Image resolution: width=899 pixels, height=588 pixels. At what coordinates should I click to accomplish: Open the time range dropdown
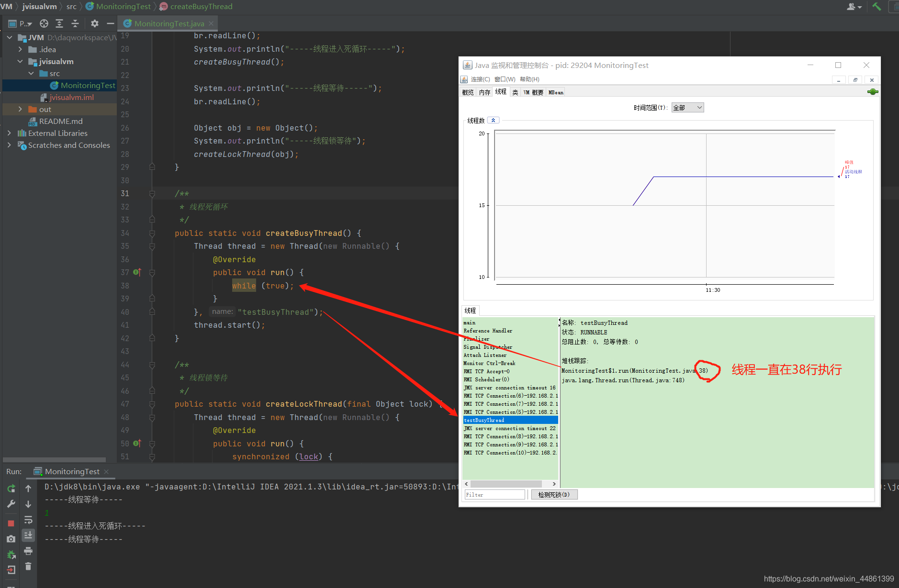(687, 108)
